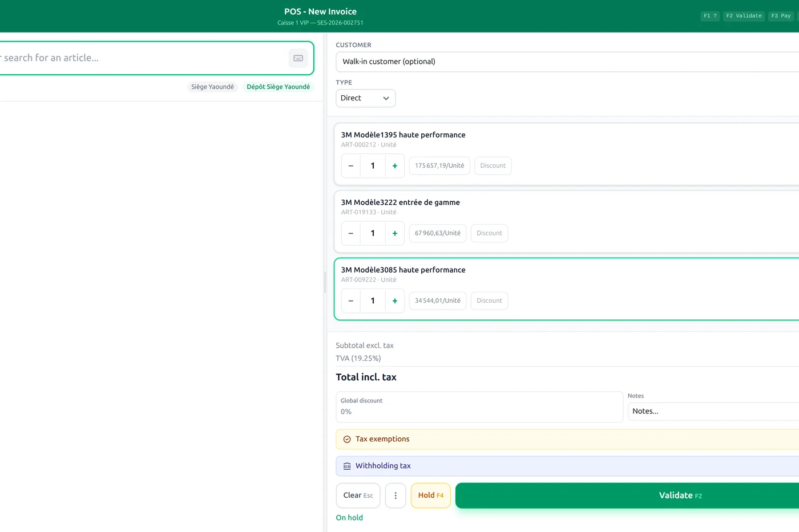Click the Global discount percentage field
The height and width of the screenshot is (532, 799).
[x=479, y=407]
